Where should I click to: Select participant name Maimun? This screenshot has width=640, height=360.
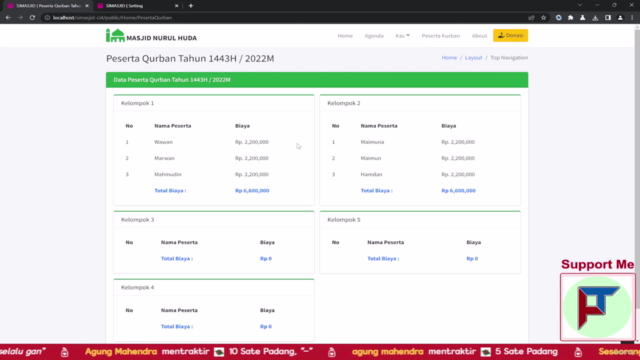tap(371, 158)
